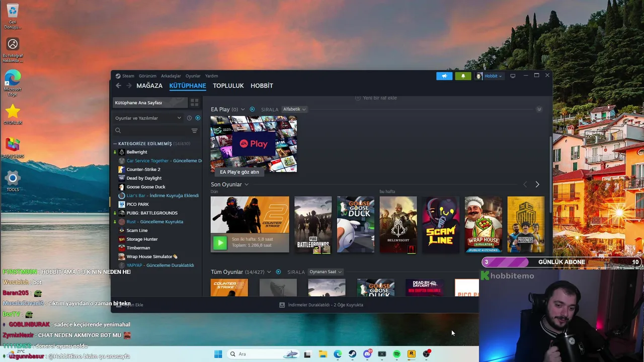This screenshot has width=644, height=362.
Task: Open the Görünüm menu
Action: coord(147,76)
